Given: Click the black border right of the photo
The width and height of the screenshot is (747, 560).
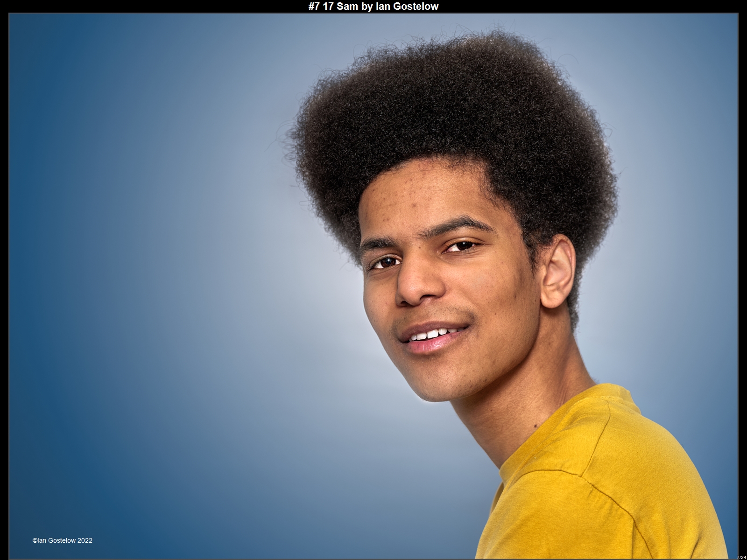Looking at the screenshot, I should coord(743,280).
